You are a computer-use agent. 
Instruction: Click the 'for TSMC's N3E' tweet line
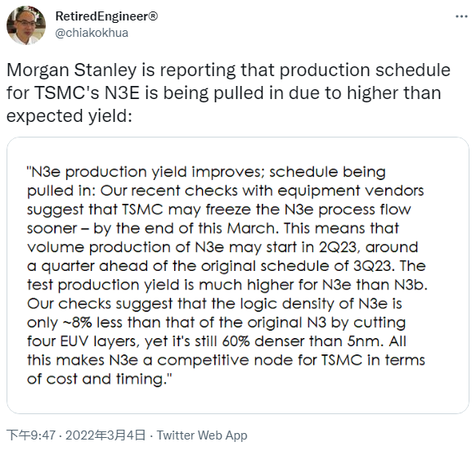(224, 93)
